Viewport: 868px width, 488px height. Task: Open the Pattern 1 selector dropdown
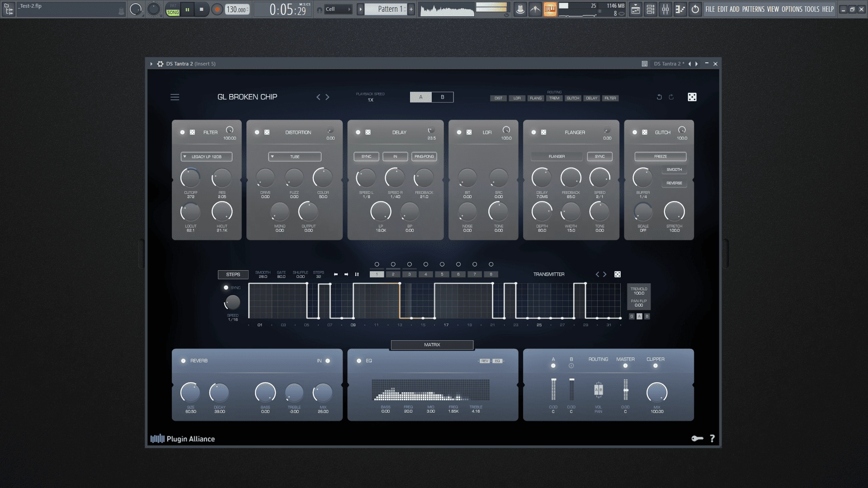pyautogui.click(x=387, y=9)
